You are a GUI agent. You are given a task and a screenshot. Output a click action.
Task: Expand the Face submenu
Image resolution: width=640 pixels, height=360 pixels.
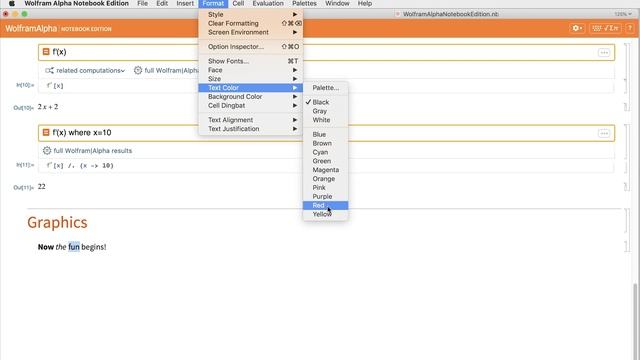(x=251, y=70)
